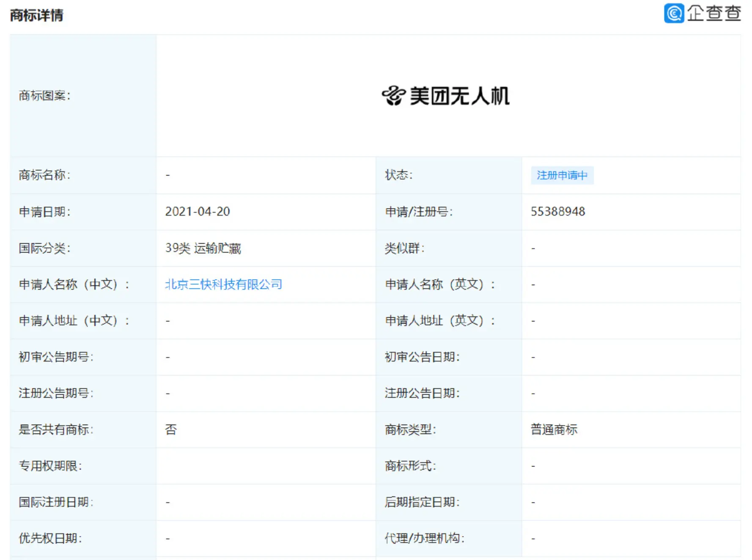Click the 商标图案 row label
Screen dimensions: 752x560
44,96
